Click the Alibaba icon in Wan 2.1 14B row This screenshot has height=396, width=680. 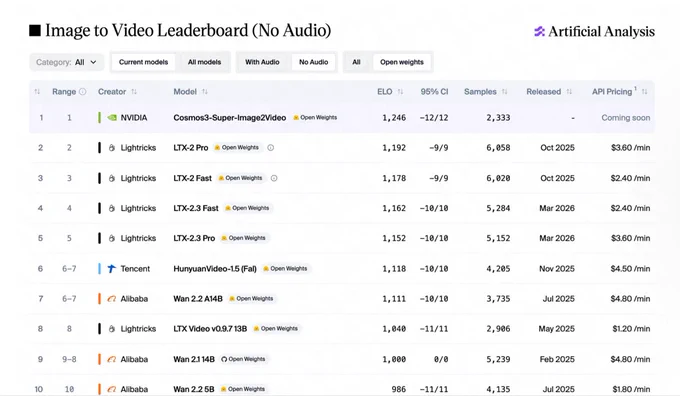[111, 359]
